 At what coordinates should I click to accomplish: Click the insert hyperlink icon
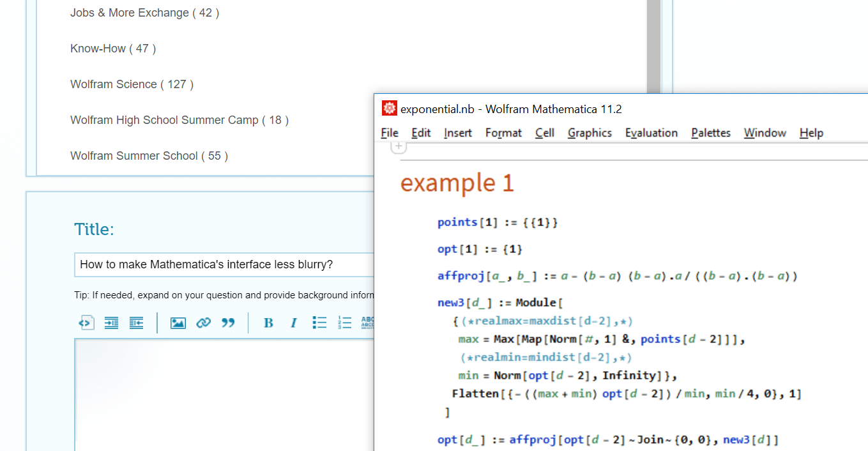(x=203, y=323)
